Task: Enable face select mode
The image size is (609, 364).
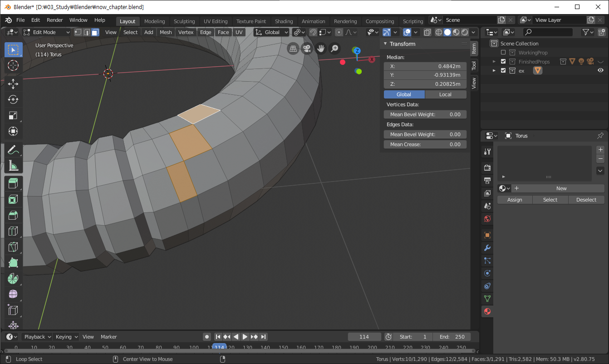Action: (95, 32)
